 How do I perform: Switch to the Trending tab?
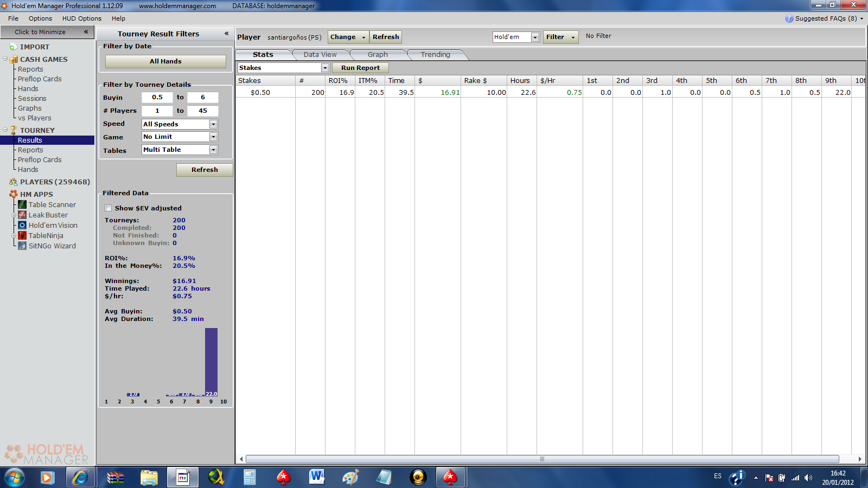(436, 55)
